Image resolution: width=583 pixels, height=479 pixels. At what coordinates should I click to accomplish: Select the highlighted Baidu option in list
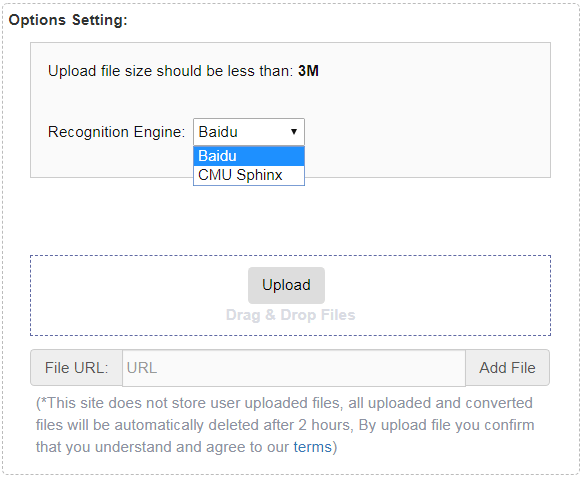tap(249, 156)
